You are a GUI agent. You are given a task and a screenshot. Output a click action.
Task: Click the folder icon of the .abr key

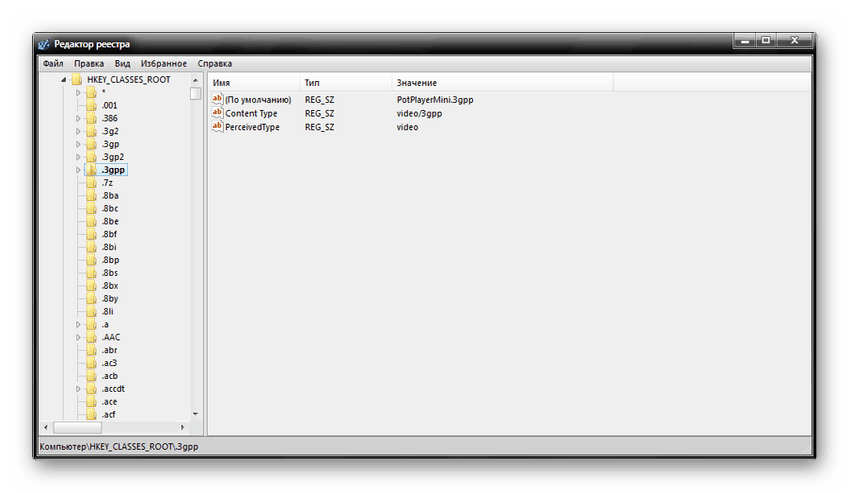point(91,350)
